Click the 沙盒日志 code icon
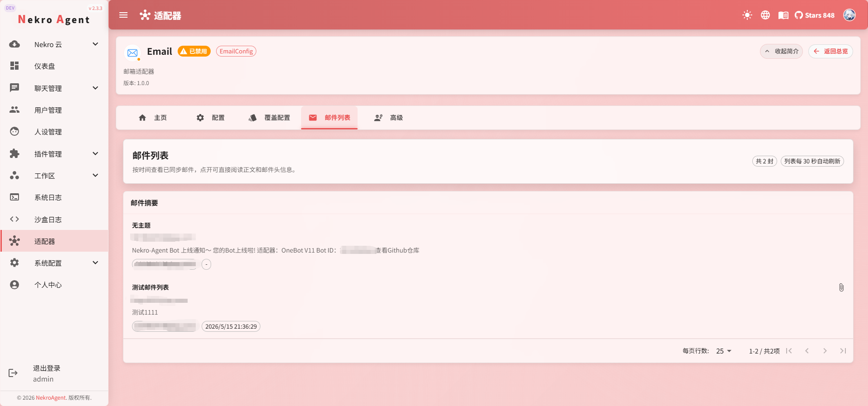Screen dimensions: 868x406 pos(14,220)
